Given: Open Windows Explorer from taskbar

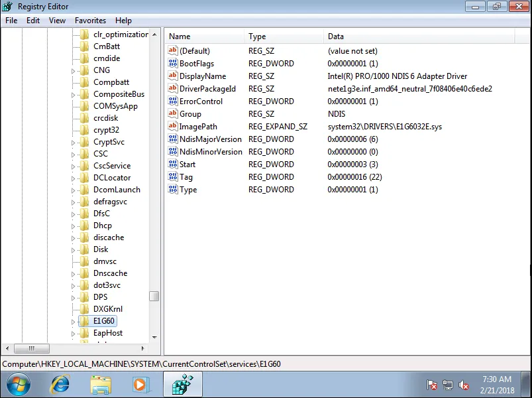Looking at the screenshot, I should point(101,385).
